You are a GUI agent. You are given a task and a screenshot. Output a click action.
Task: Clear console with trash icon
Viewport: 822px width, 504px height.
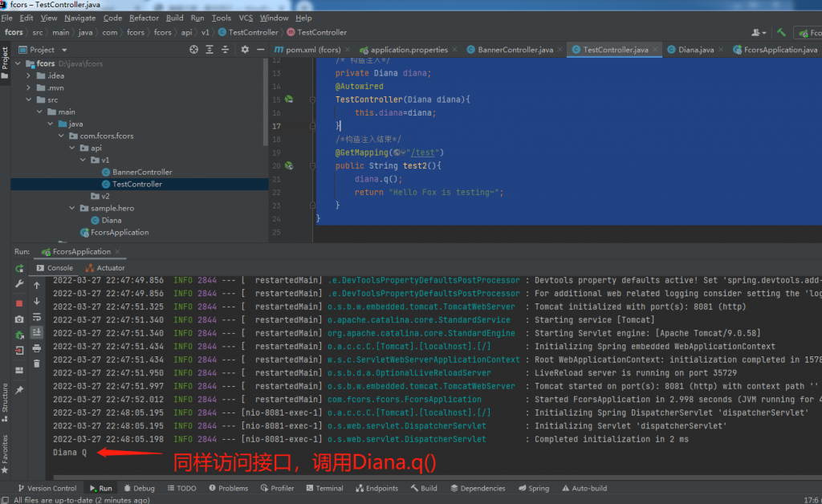pyautogui.click(x=37, y=364)
